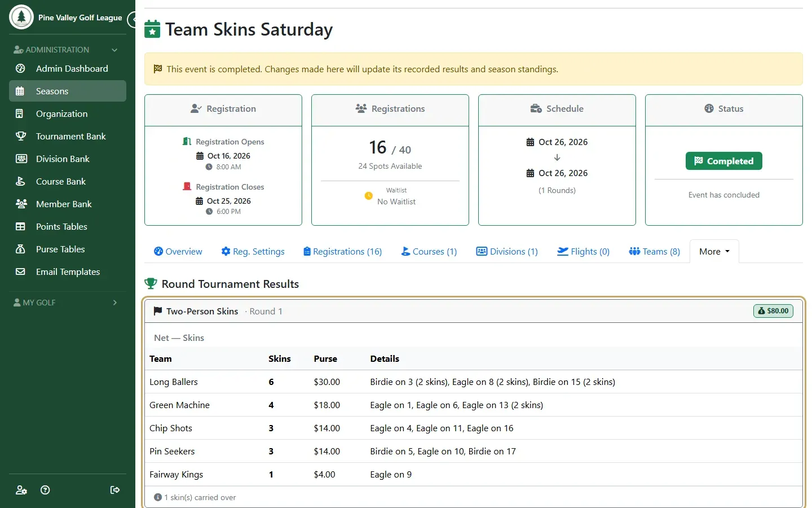
Task: Click the Purse Tables money bag icon
Action: [x=20, y=249]
